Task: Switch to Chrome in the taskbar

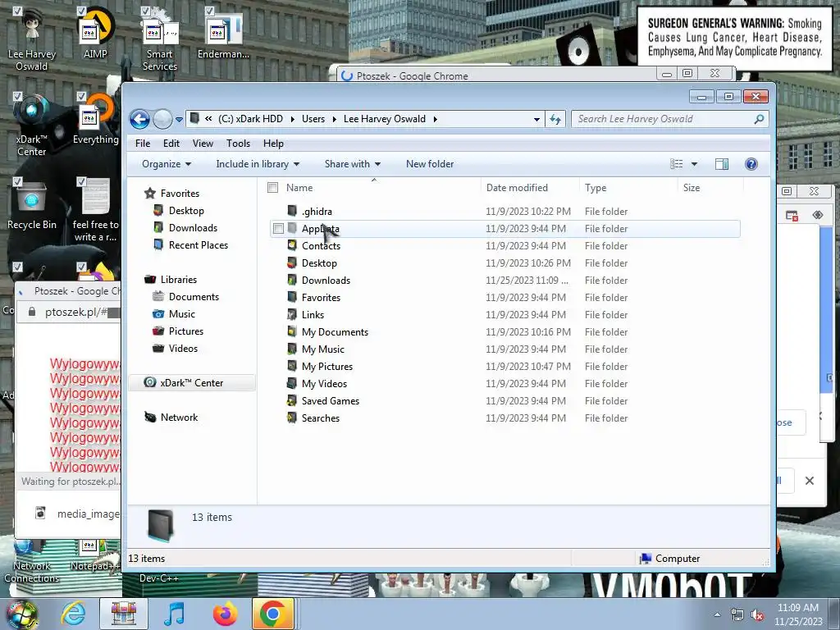Action: pyautogui.click(x=272, y=614)
